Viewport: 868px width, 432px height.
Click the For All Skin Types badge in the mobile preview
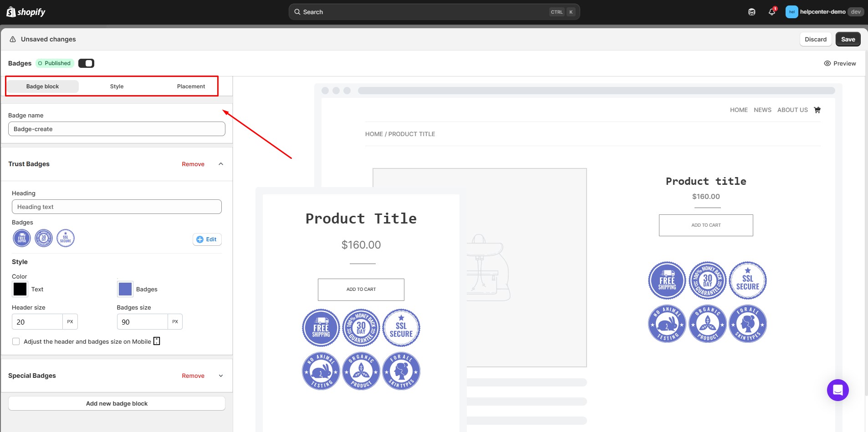(401, 371)
